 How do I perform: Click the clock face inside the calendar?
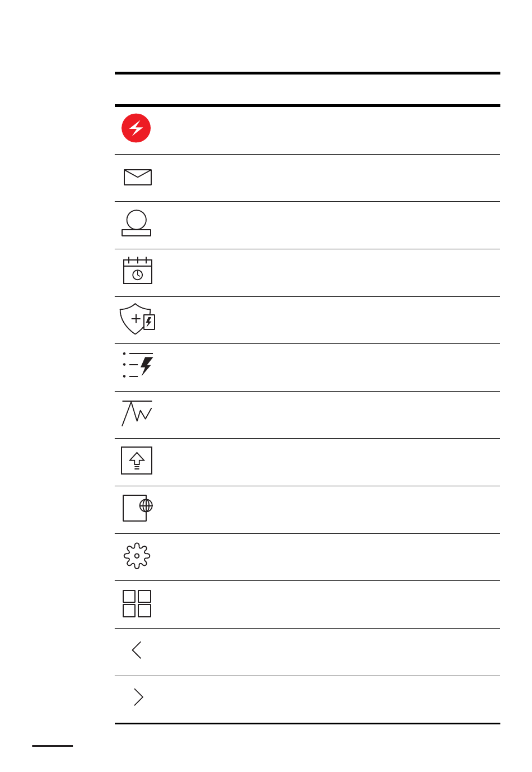point(138,275)
